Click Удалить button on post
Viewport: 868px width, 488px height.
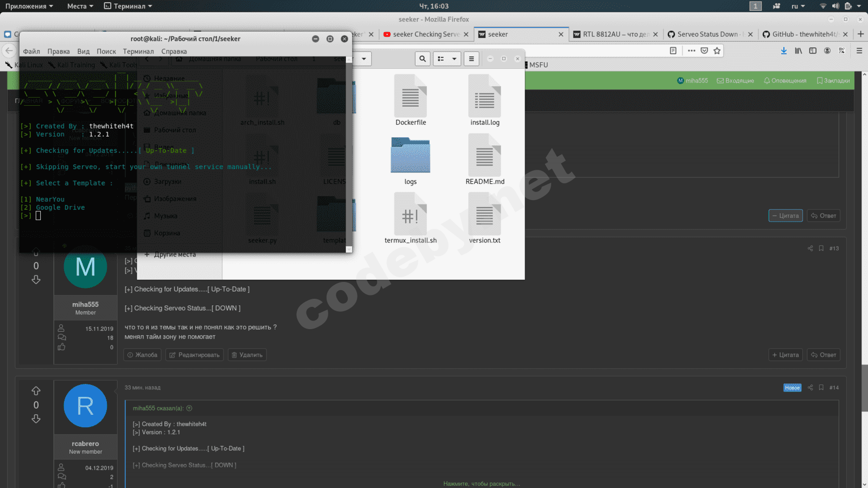(247, 355)
